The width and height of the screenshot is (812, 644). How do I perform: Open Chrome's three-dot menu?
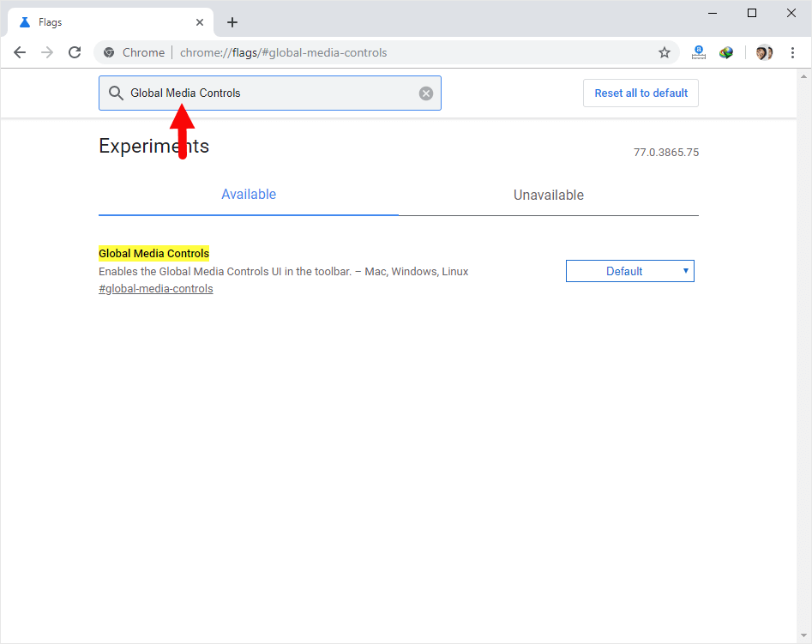click(792, 52)
